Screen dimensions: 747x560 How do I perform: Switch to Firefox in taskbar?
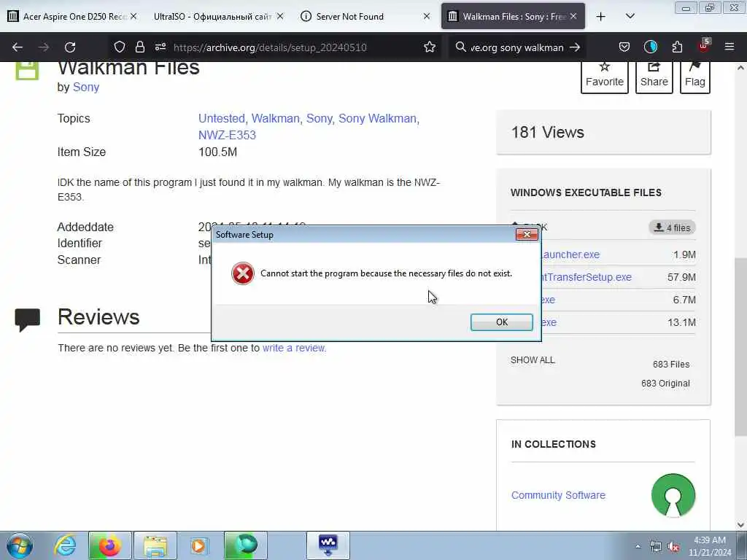pos(109,545)
